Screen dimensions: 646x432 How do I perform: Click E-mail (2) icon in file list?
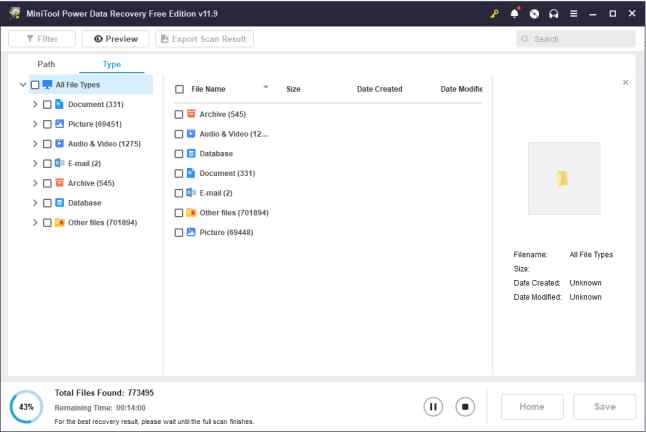pyautogui.click(x=191, y=192)
